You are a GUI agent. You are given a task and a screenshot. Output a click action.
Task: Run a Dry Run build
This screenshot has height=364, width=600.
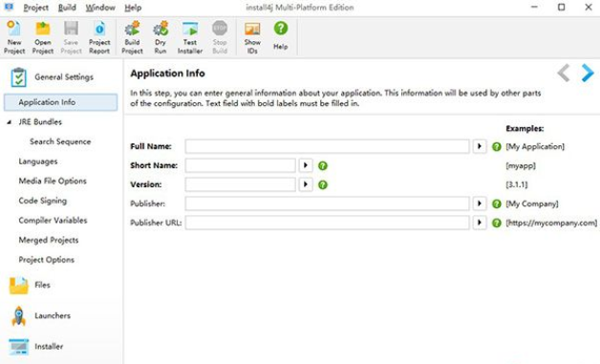click(161, 37)
